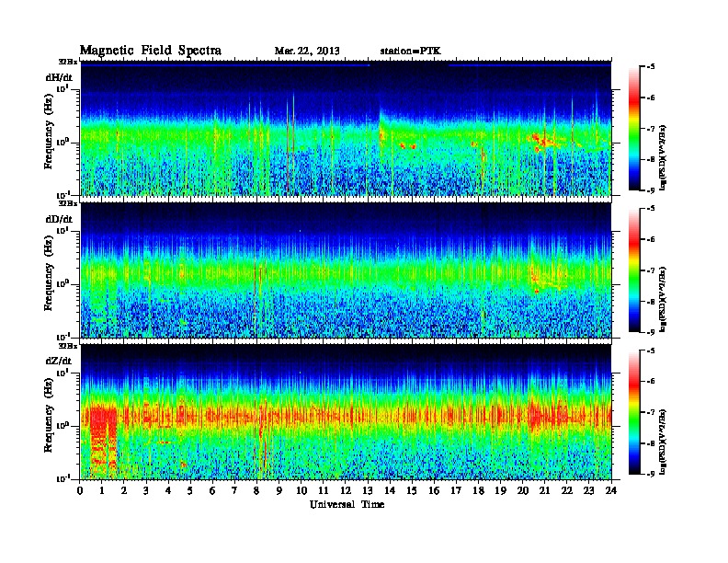Click the hour 20 tick label on the time axis

[x=522, y=491]
